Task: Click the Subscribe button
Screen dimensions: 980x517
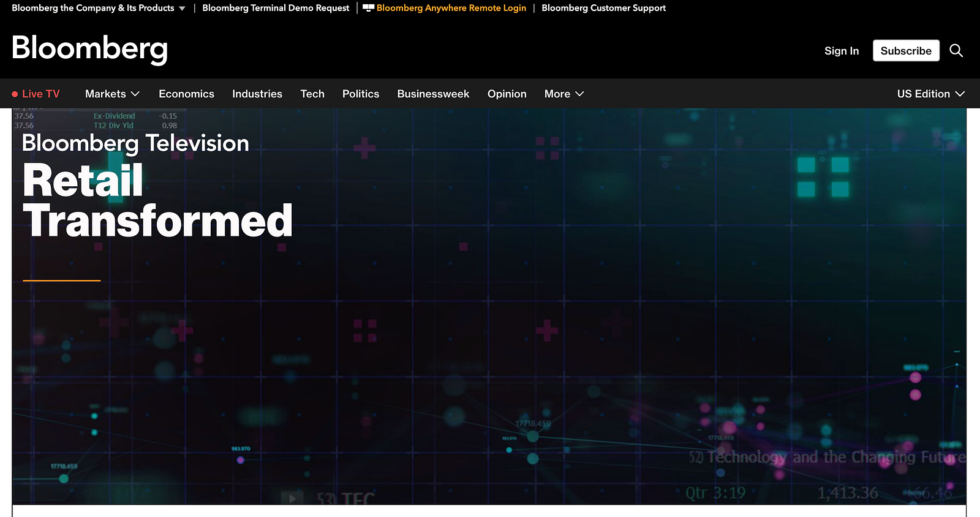Action: coord(906,51)
